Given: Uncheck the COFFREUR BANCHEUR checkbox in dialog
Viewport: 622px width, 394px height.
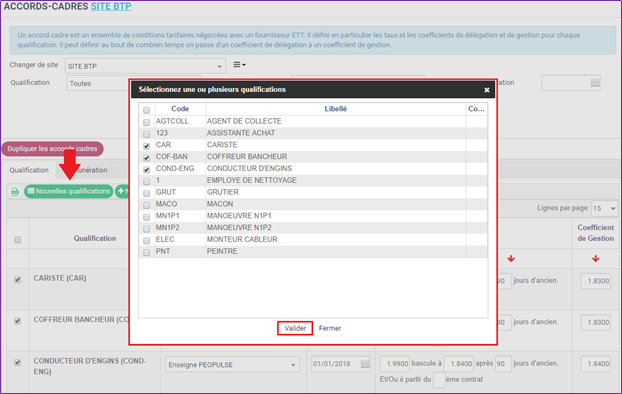Looking at the screenshot, I should tap(147, 158).
